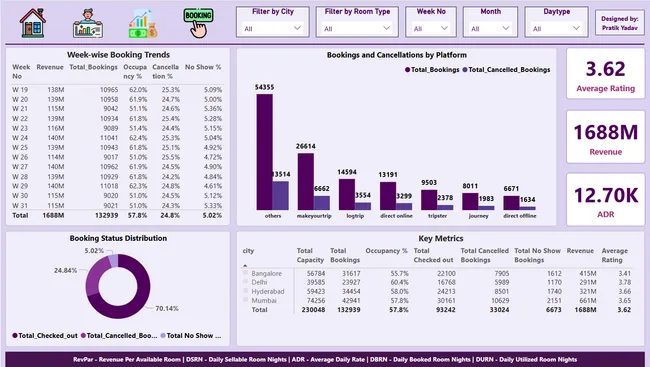Open the Month filter dropdown
Viewport: 650px width, 367px height.
[x=490, y=28]
